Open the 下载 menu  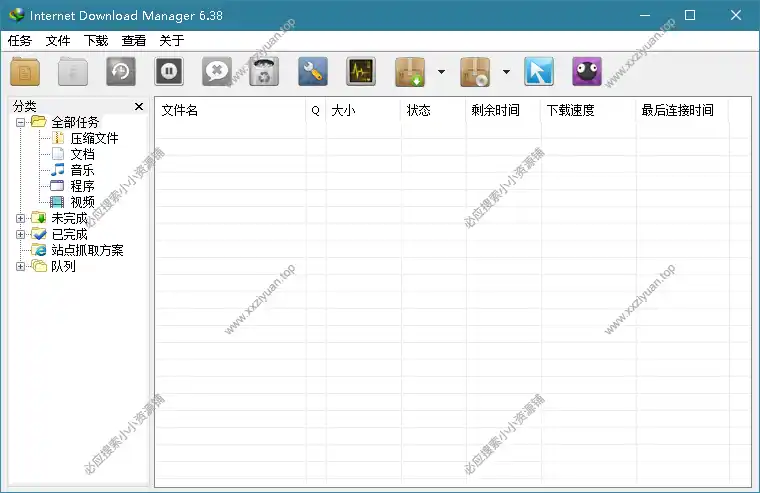[x=96, y=41]
